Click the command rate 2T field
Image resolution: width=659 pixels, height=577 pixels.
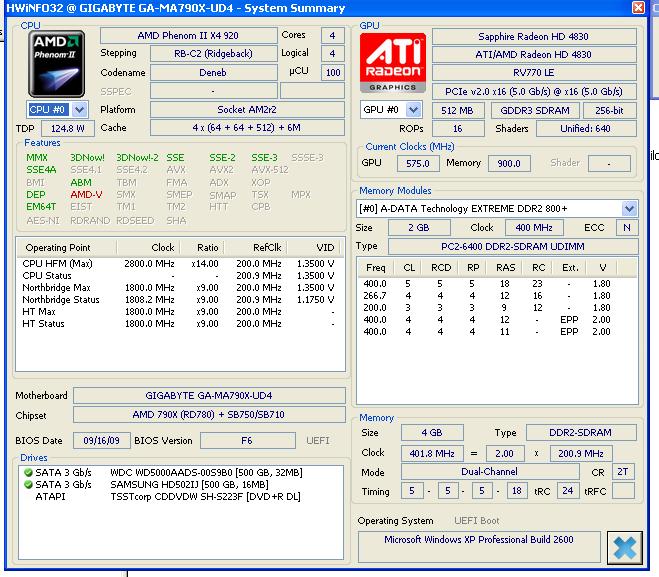click(x=623, y=472)
